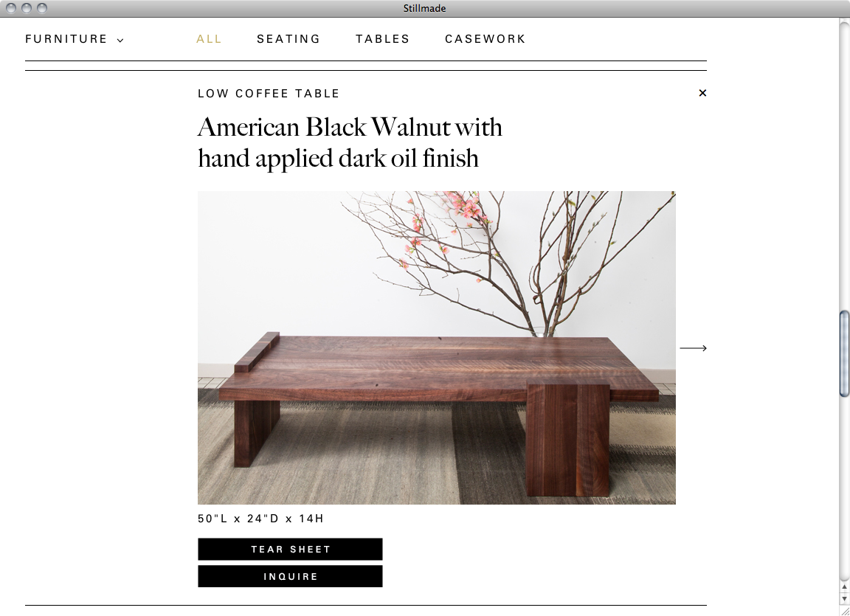Click the scrollbar up arrow

coord(844,586)
